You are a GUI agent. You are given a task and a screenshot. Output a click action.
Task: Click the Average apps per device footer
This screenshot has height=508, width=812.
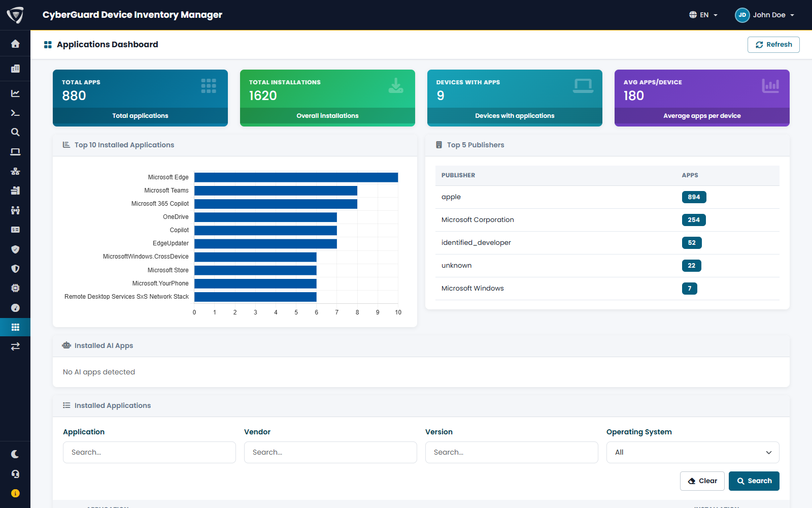[x=702, y=116]
